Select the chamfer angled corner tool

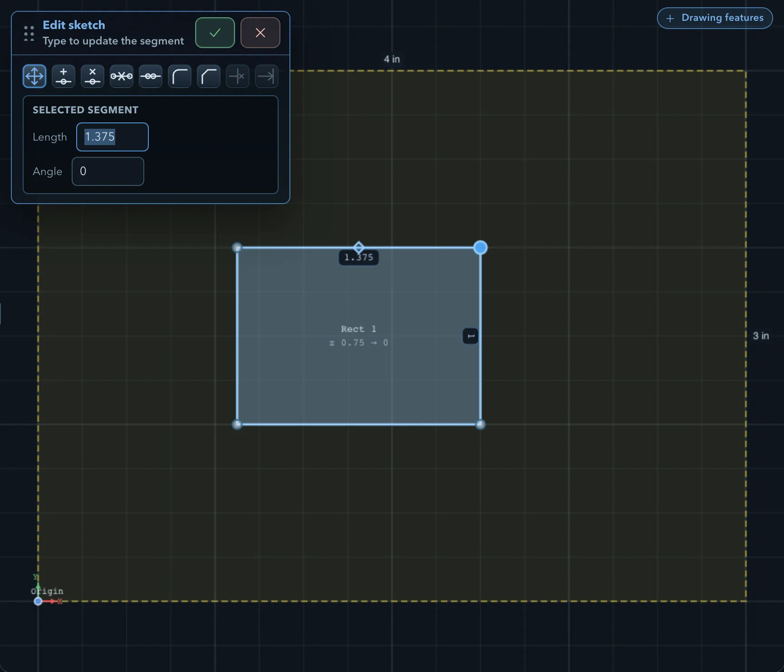pyautogui.click(x=209, y=76)
